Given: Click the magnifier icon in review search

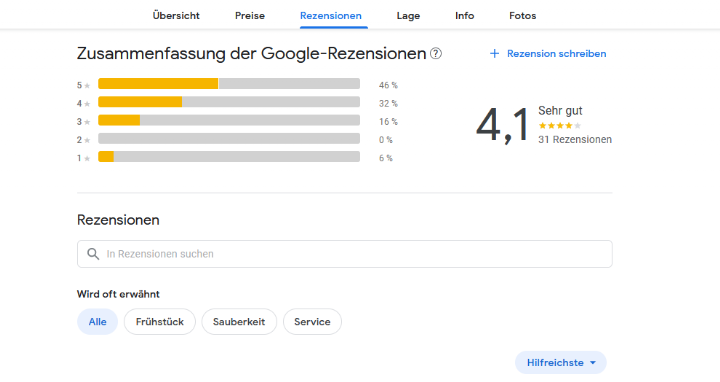Looking at the screenshot, I should 93,254.
